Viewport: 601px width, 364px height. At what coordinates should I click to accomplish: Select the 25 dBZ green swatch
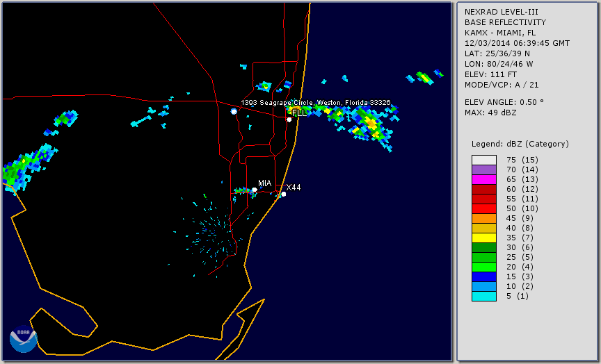pos(484,257)
